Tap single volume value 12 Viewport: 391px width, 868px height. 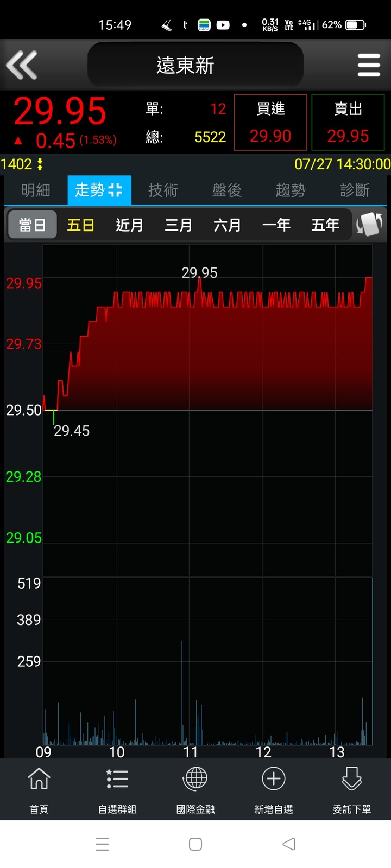coord(218,109)
